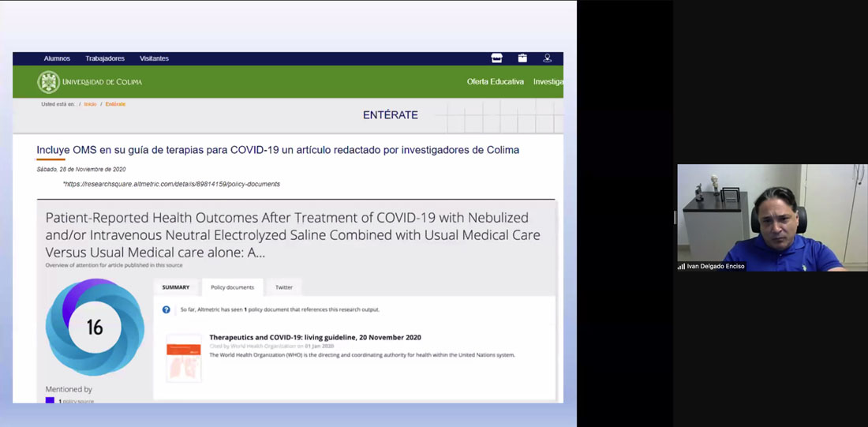
Task: Click the Universidad de Colima crest logo
Action: (x=49, y=82)
